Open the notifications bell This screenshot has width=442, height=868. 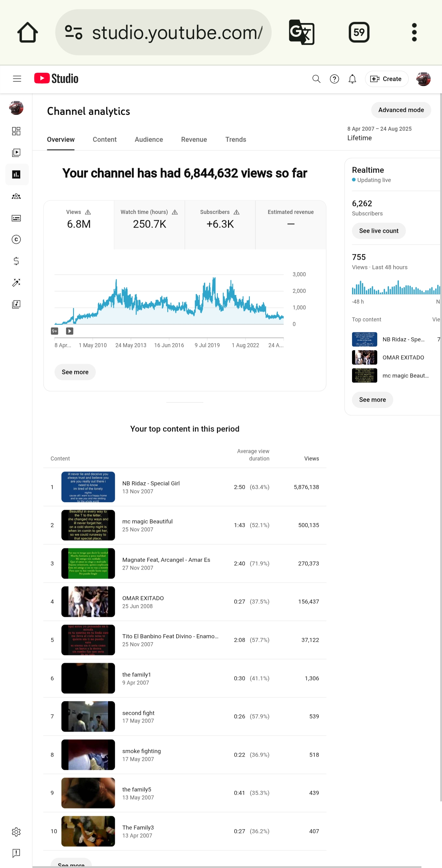352,79
